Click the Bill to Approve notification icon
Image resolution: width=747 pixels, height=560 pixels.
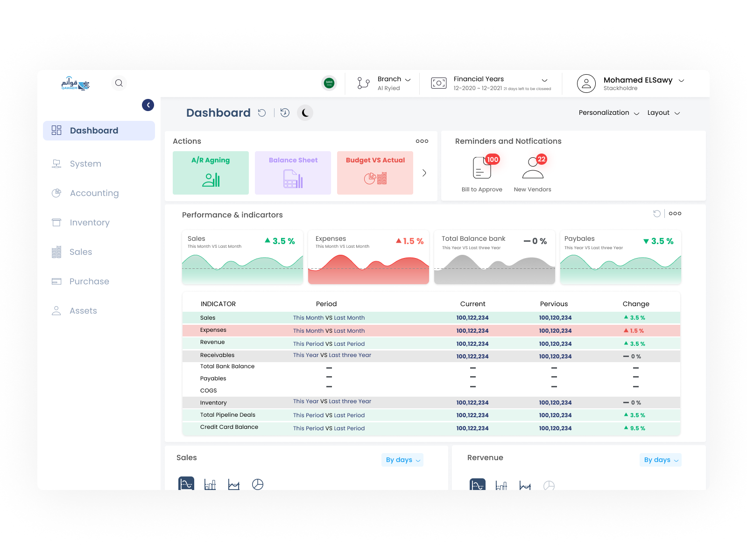481,169
